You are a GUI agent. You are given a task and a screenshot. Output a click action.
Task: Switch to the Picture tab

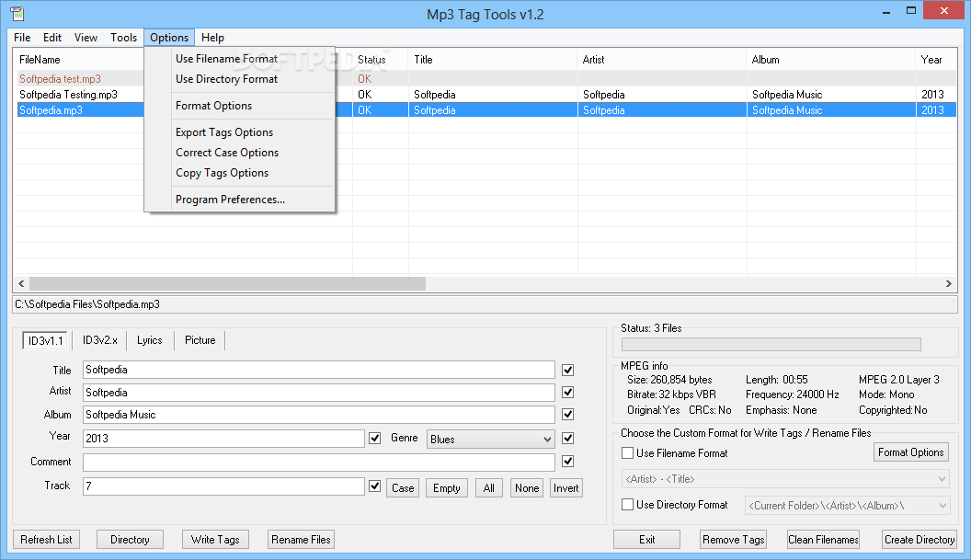point(200,340)
